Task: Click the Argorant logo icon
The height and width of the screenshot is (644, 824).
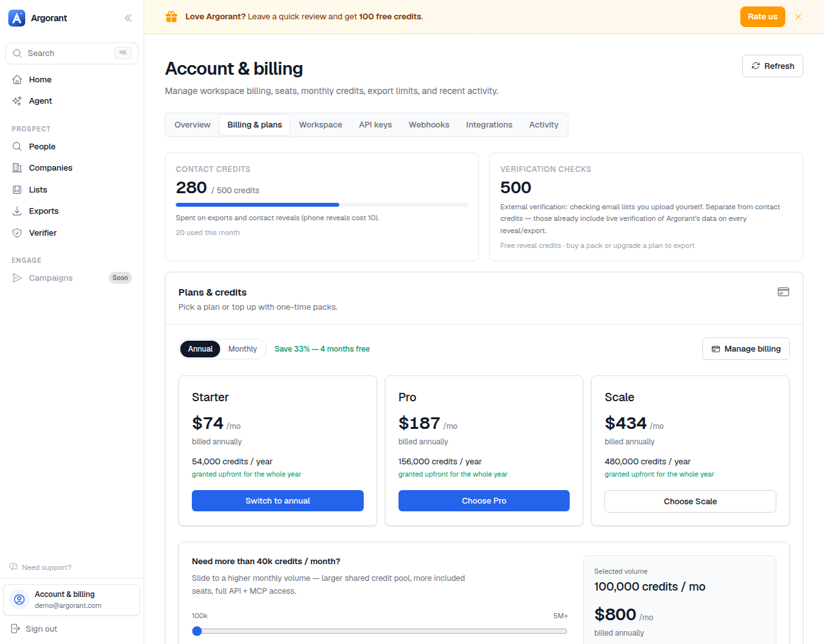Action: (17, 18)
